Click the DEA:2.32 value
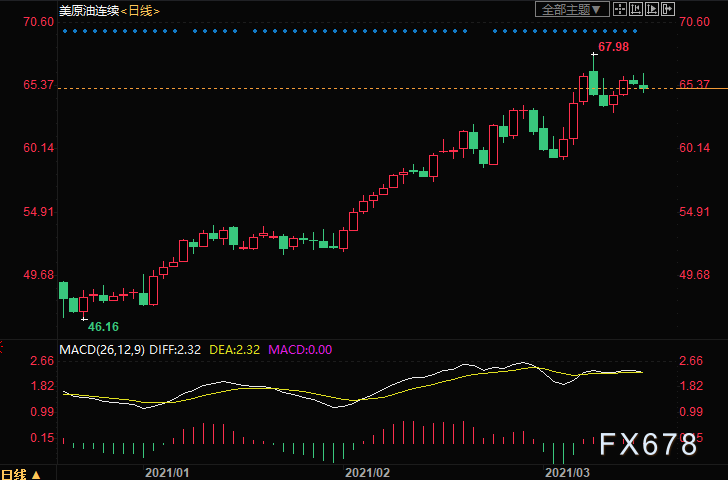The height and width of the screenshot is (480, 728). (x=234, y=350)
